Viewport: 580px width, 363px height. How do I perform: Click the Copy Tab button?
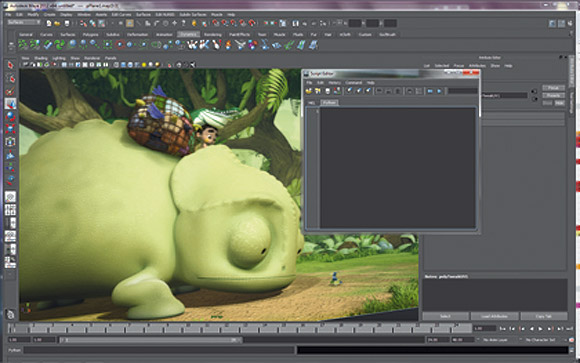click(x=543, y=316)
